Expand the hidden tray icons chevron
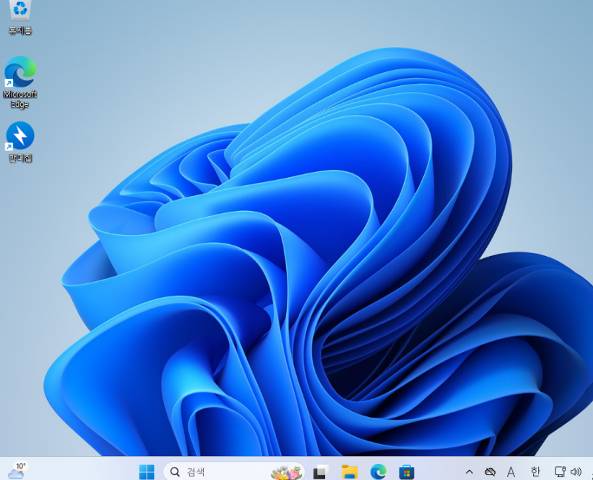 point(469,472)
